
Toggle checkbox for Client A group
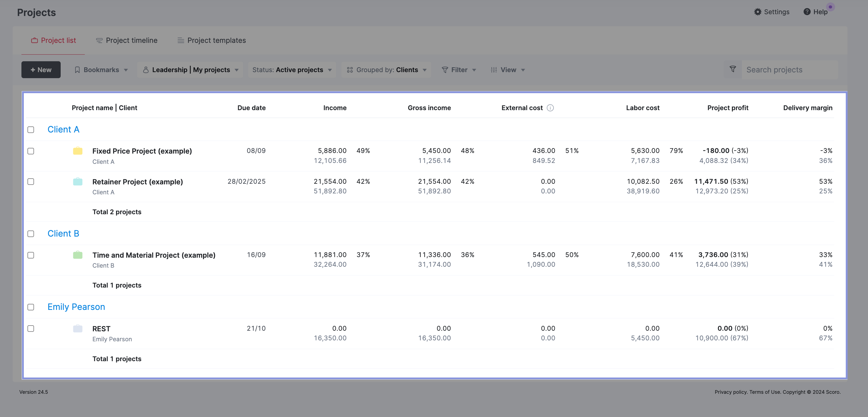point(31,129)
